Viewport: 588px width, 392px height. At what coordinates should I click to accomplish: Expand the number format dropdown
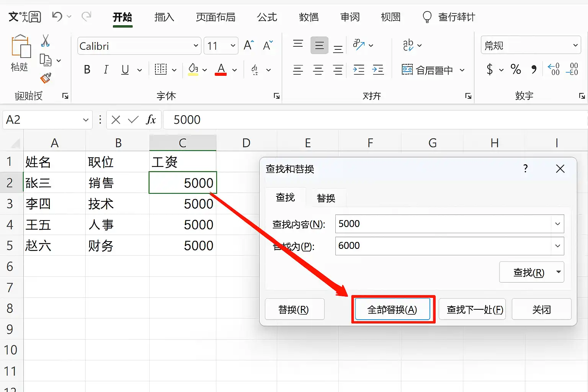(575, 46)
